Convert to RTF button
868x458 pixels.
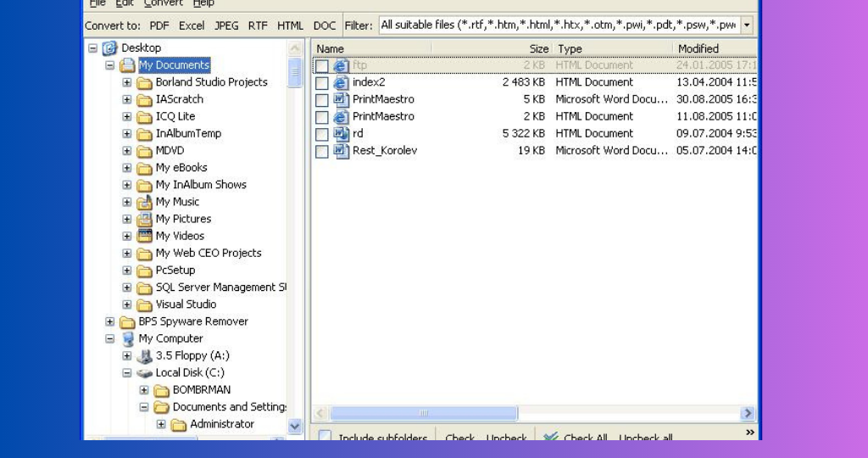[x=258, y=26]
